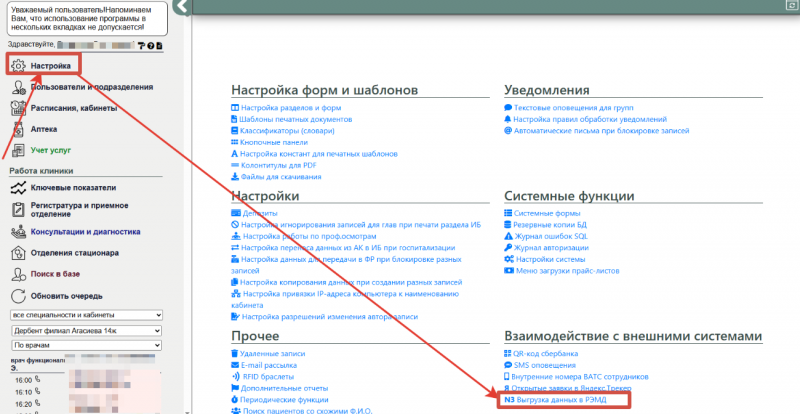This screenshot has width=800, height=414.
Task: Open Настройка переноса данных из АК в ИБ
Action: (348, 248)
